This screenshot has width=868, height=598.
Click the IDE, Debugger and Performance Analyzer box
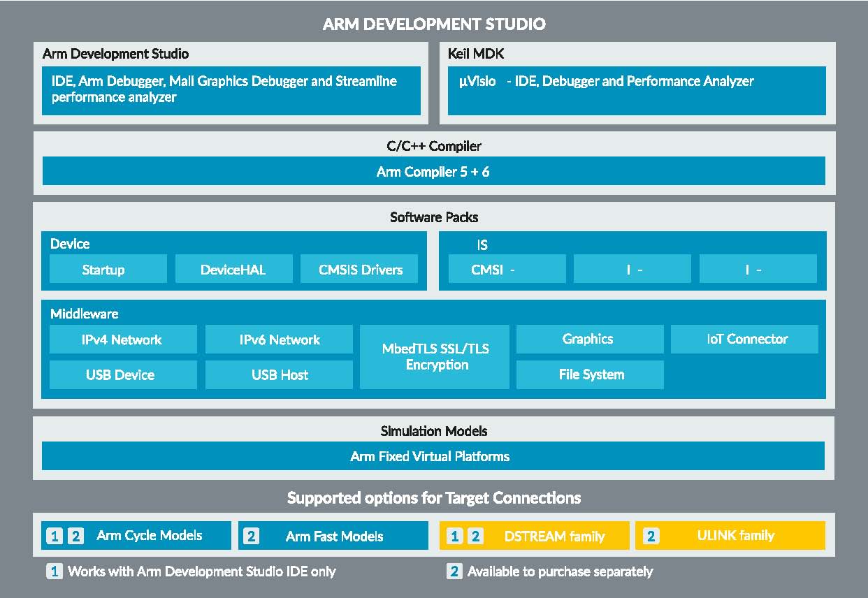pos(637,90)
